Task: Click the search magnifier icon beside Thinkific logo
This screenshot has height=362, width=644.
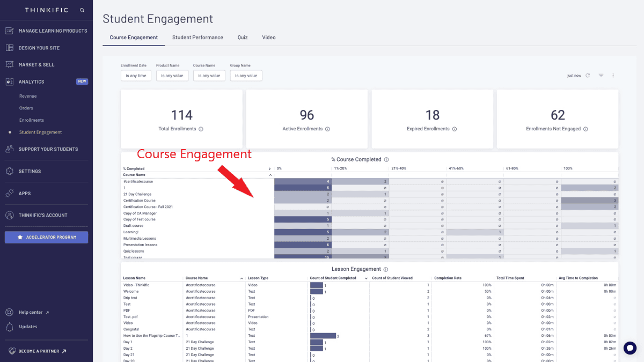Action: pos(82,10)
